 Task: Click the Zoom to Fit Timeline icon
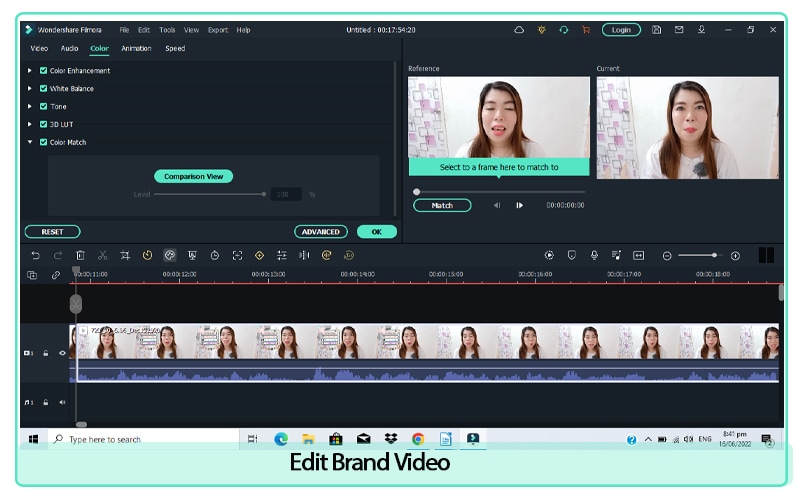[639, 256]
